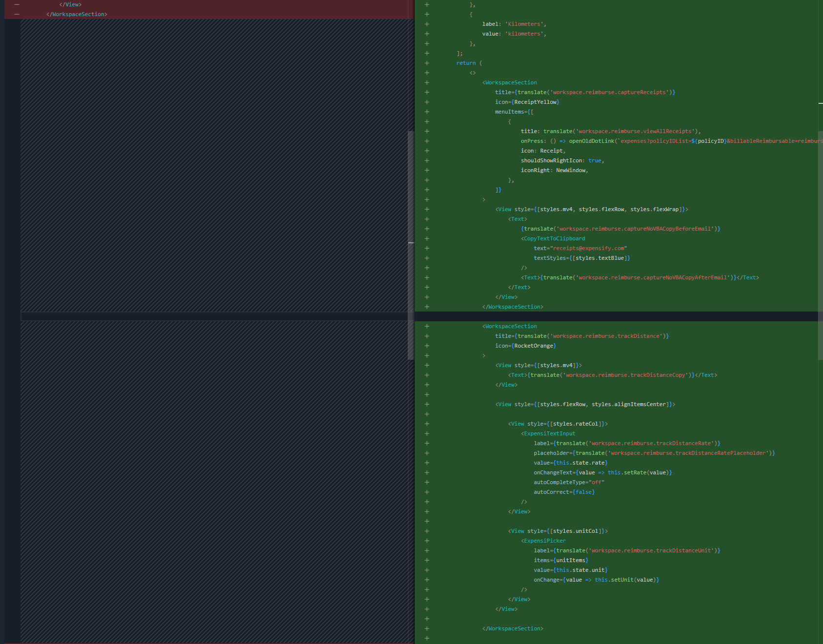Click the left diff pane's vertical scrollbar thumb
Image resolution: width=823 pixels, height=644 pixels.
click(x=411, y=245)
